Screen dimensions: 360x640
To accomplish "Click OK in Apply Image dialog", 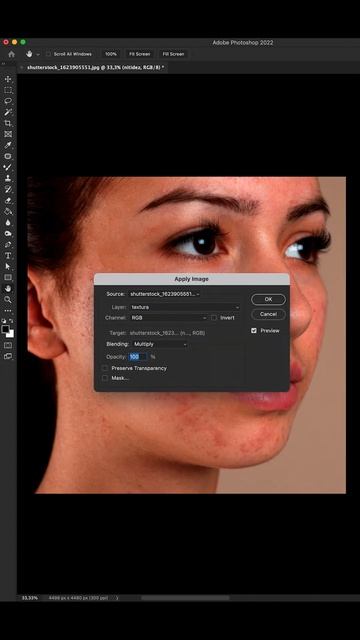I will pos(268,299).
